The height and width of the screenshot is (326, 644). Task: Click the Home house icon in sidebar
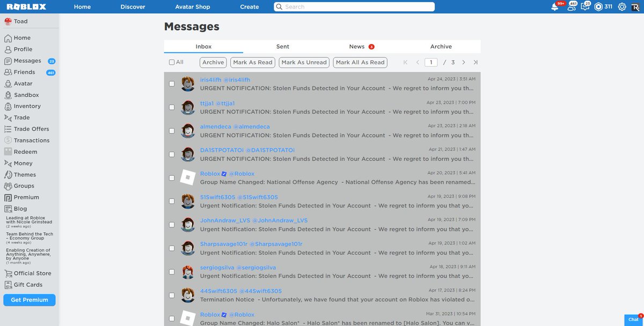tap(8, 38)
